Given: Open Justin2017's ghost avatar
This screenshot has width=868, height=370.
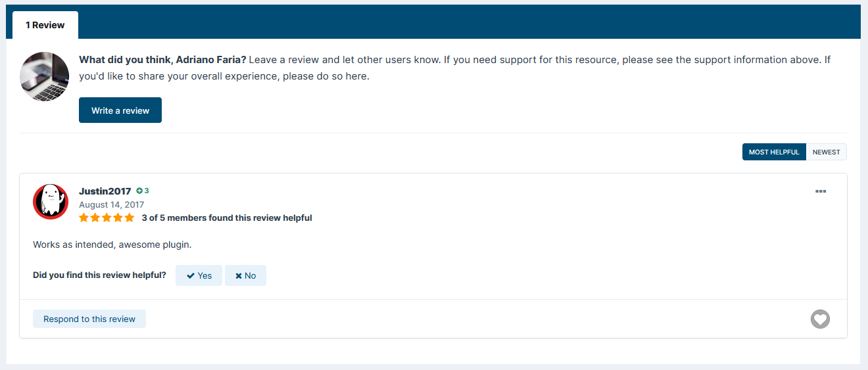Looking at the screenshot, I should pyautogui.click(x=51, y=202).
